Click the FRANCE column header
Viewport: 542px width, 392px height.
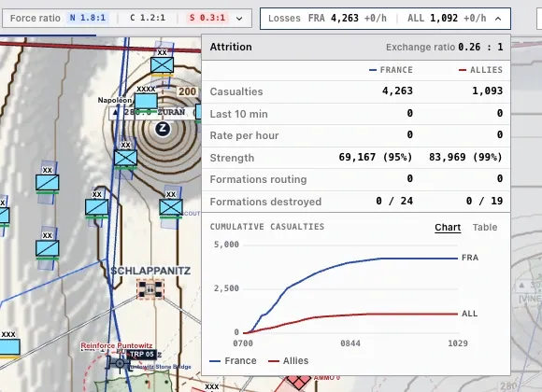pos(391,70)
